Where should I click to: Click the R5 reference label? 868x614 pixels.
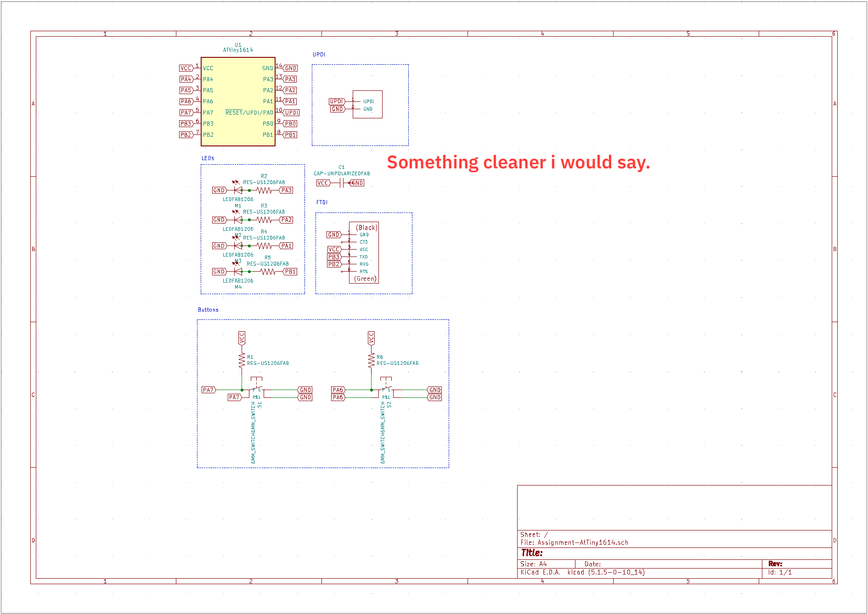267,257
